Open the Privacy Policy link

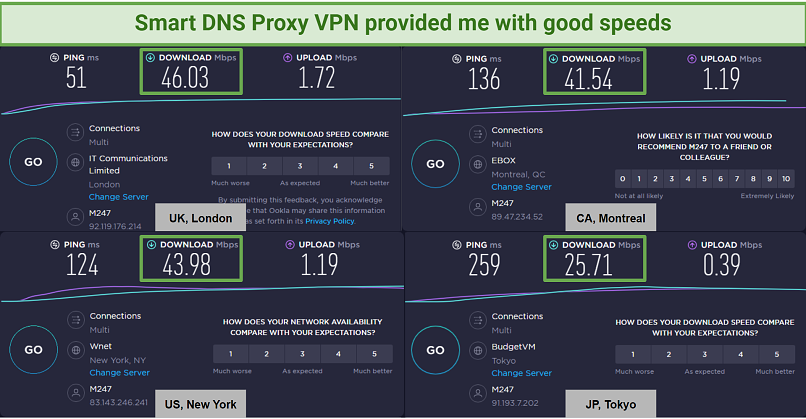coord(329,221)
